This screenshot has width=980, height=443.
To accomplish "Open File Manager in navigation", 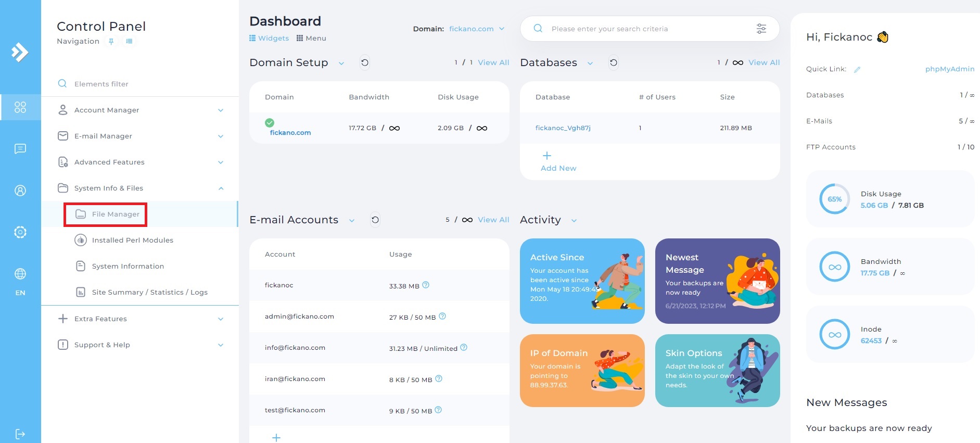I will (116, 214).
